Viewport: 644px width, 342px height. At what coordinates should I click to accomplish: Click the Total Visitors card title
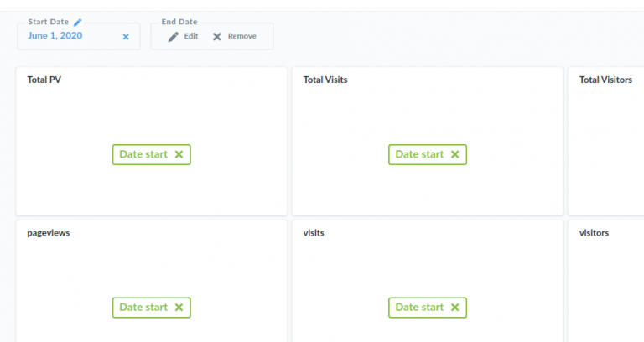pos(605,80)
